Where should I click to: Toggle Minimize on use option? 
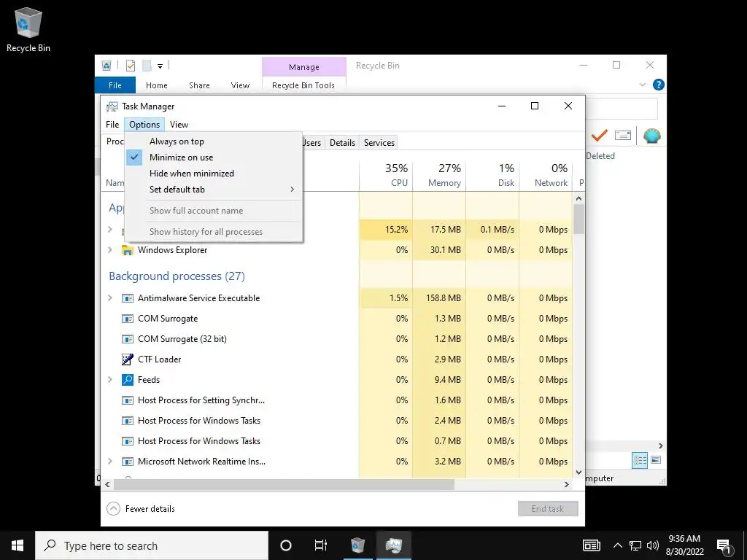click(x=214, y=157)
